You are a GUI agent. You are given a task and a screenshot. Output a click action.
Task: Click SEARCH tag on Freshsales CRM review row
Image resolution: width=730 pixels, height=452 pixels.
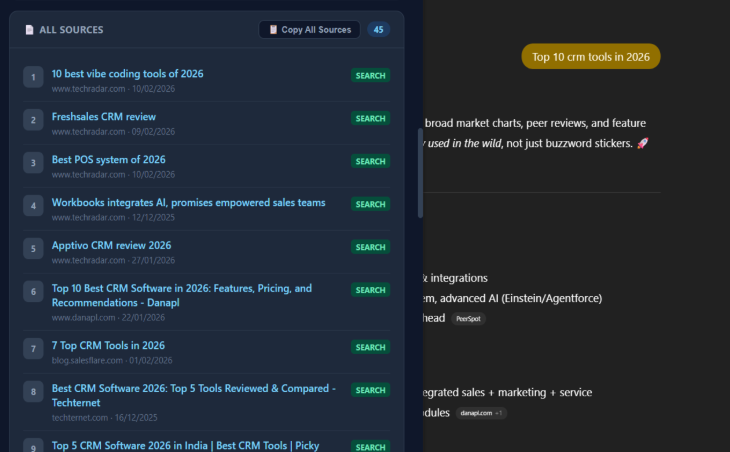(x=371, y=118)
